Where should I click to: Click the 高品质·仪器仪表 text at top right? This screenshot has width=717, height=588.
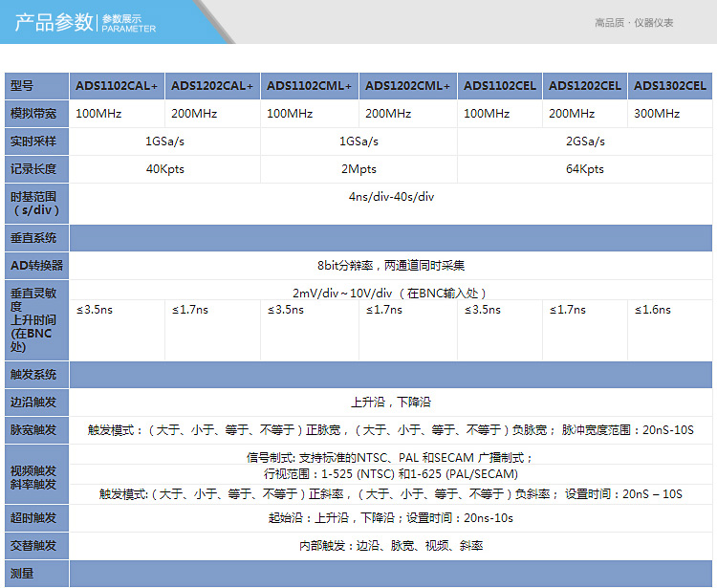click(634, 23)
